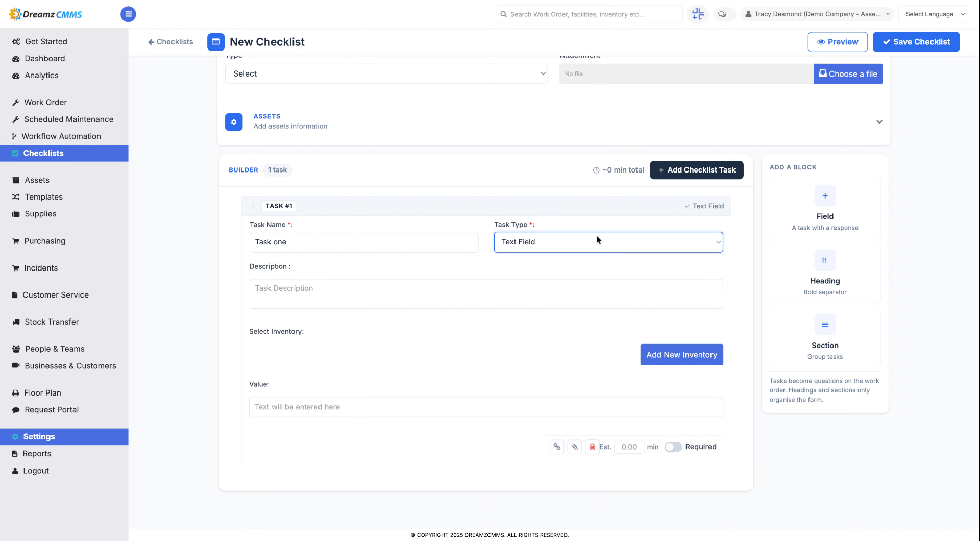Add a Field block

click(825, 208)
